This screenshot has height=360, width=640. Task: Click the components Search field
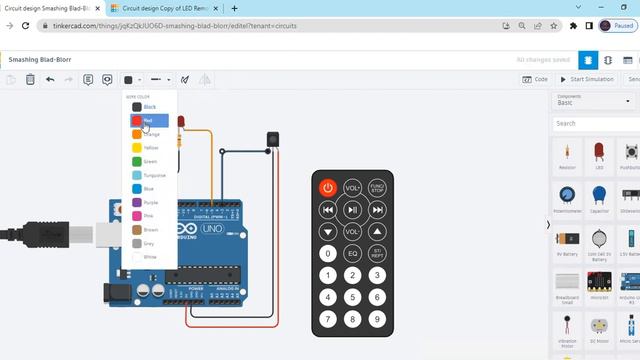(x=596, y=123)
